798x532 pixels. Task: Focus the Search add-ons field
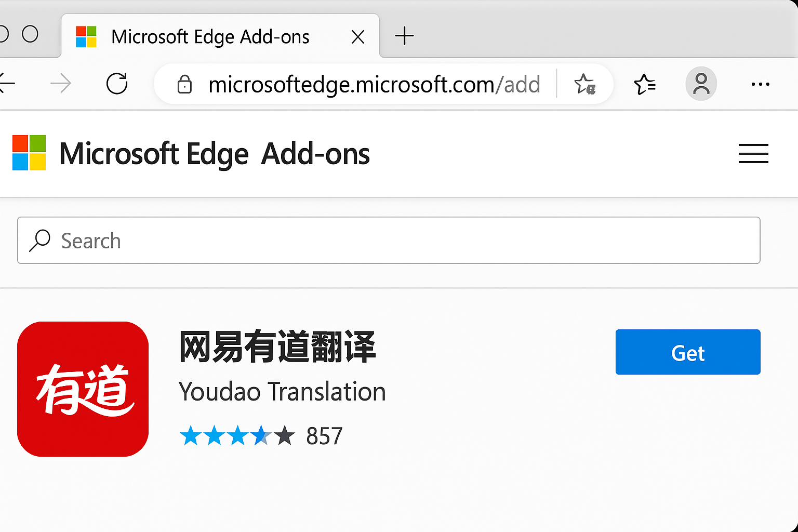389,241
